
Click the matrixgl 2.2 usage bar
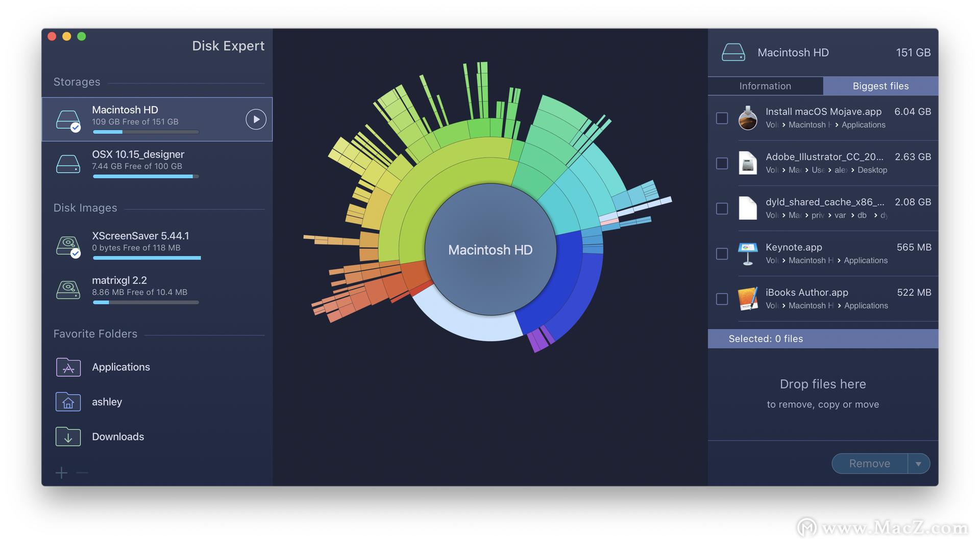pos(145,303)
